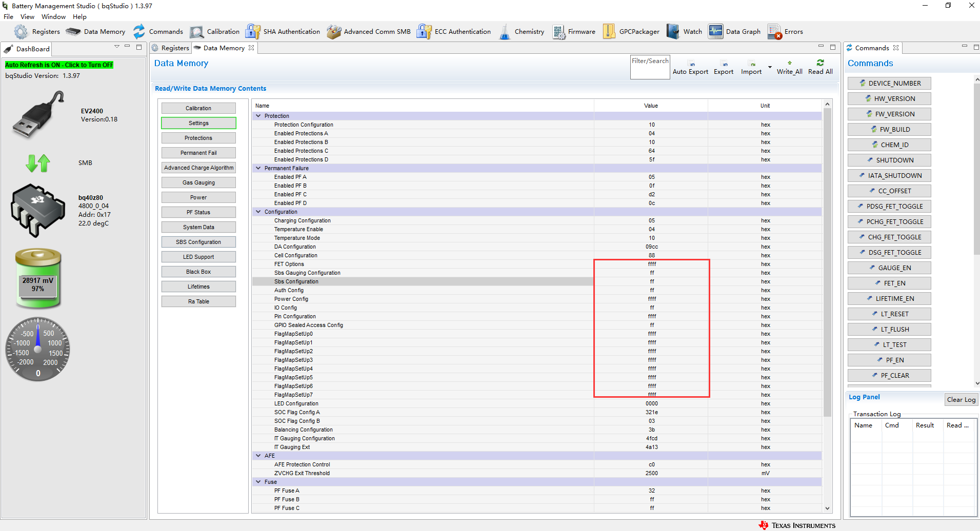Image resolution: width=980 pixels, height=531 pixels.
Task: Collapse the Permanent Failure group
Action: 258,168
